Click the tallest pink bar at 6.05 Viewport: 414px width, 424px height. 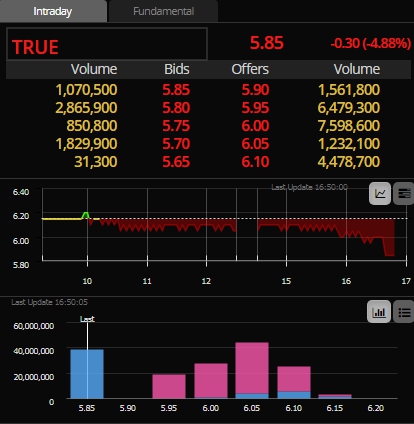(x=252, y=368)
